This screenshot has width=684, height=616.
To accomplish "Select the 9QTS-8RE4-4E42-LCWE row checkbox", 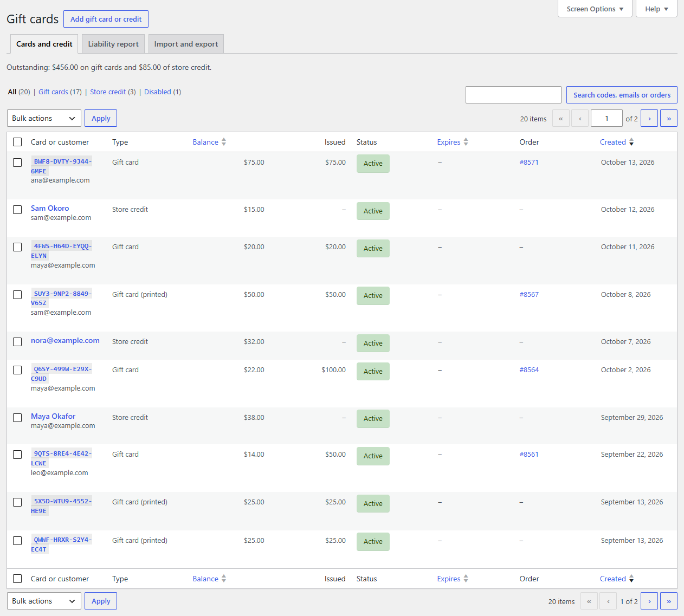I will (x=17, y=455).
